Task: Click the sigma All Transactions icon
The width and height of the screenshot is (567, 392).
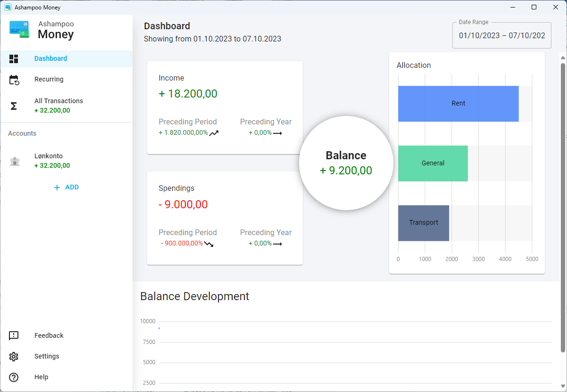Action: coord(14,106)
